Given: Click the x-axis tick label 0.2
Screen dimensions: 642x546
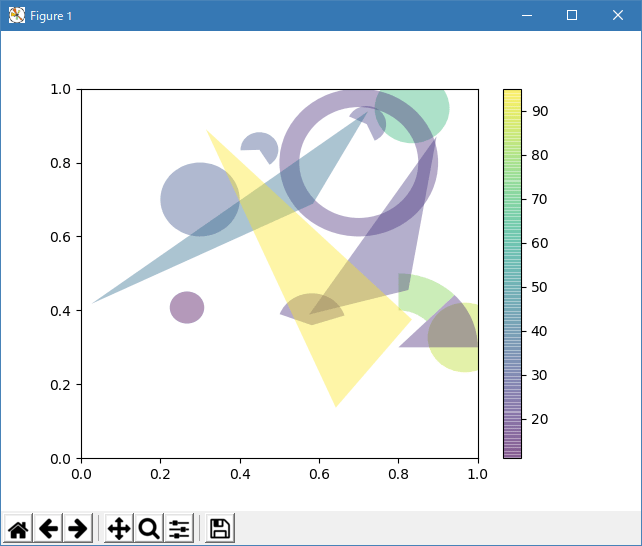Looking at the screenshot, I should 160,474.
